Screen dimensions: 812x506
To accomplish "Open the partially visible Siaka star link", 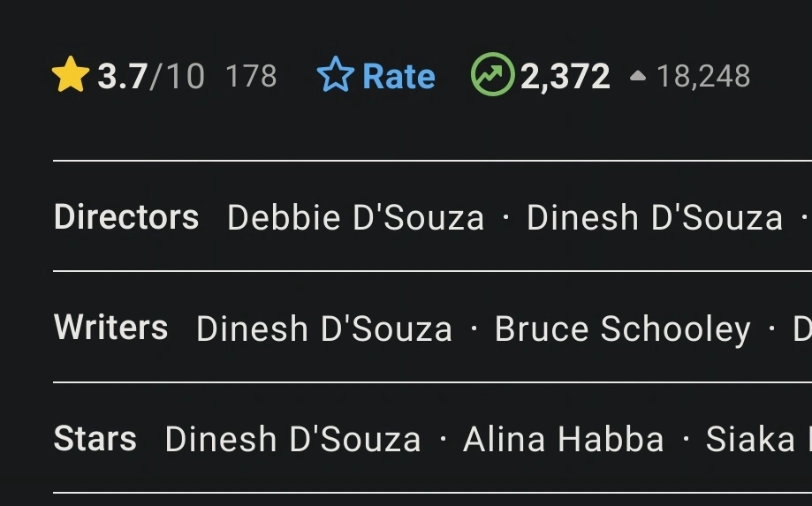I will pos(756,440).
